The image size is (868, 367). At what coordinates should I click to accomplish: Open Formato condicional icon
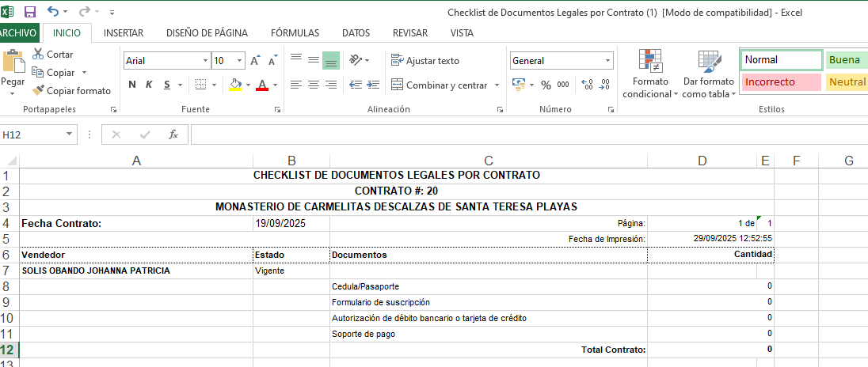(x=650, y=62)
